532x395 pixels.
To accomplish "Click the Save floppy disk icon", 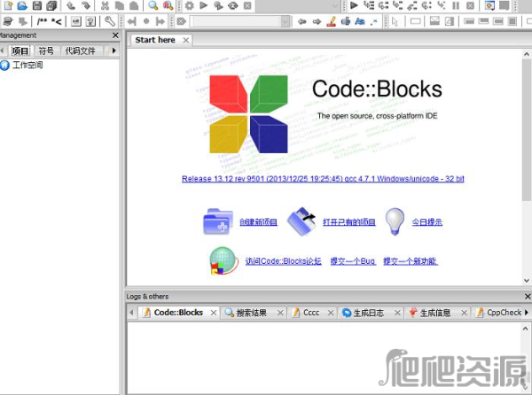I will (x=37, y=5).
